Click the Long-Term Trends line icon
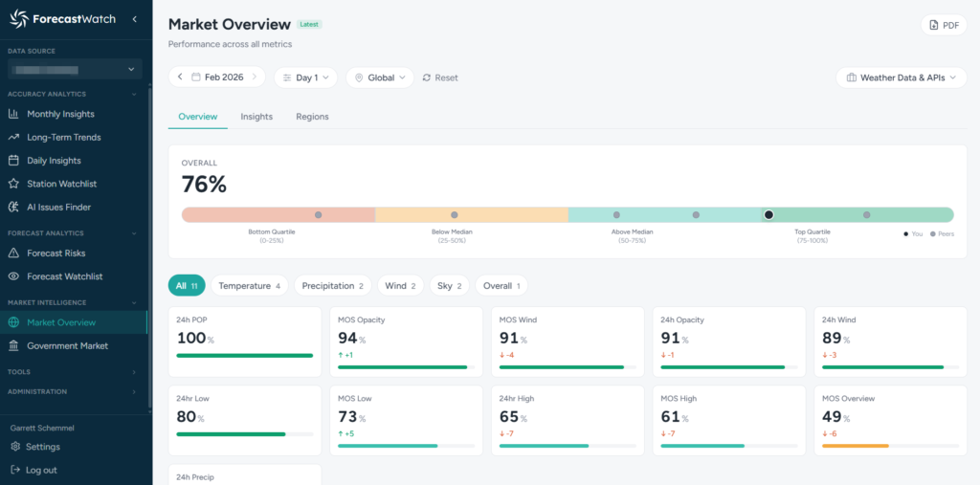Image resolution: width=980 pixels, height=485 pixels. pos(14,138)
